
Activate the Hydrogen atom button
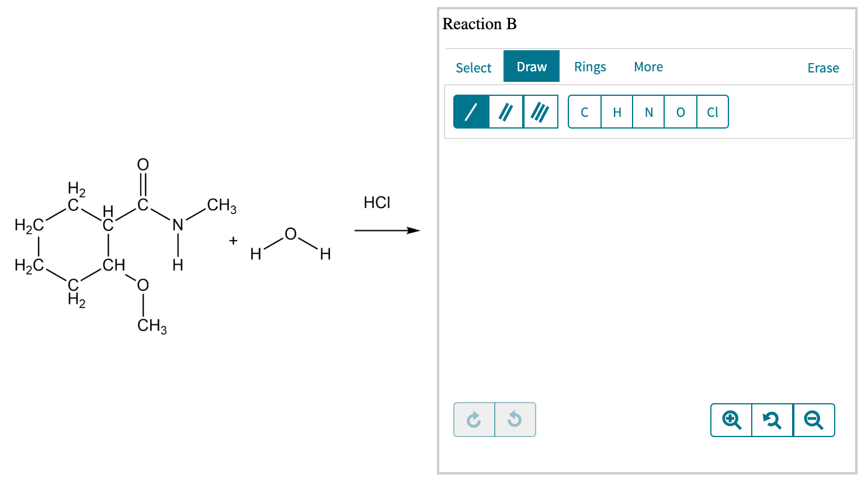(x=617, y=112)
